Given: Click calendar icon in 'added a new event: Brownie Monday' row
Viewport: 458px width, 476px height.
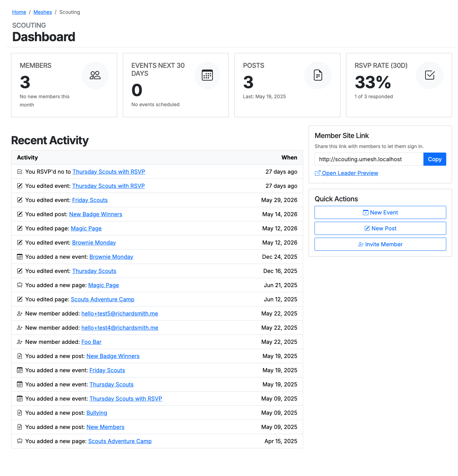Looking at the screenshot, I should [x=20, y=257].
